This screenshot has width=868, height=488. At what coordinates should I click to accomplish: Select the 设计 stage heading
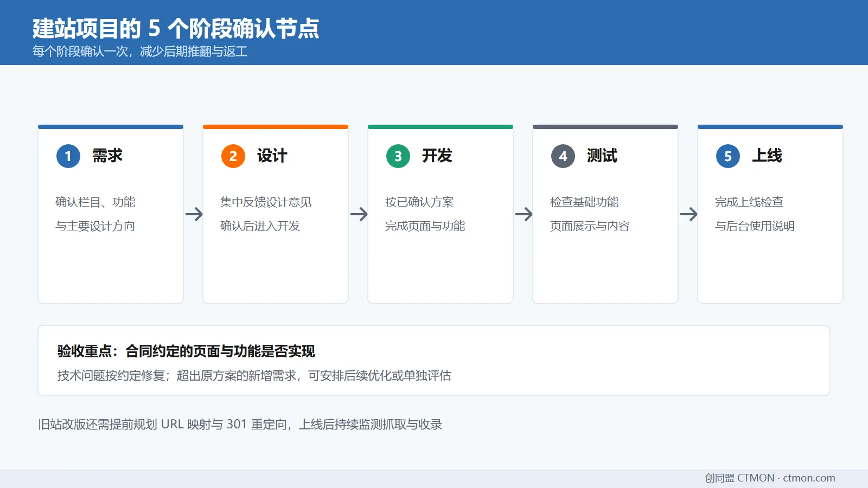(272, 156)
